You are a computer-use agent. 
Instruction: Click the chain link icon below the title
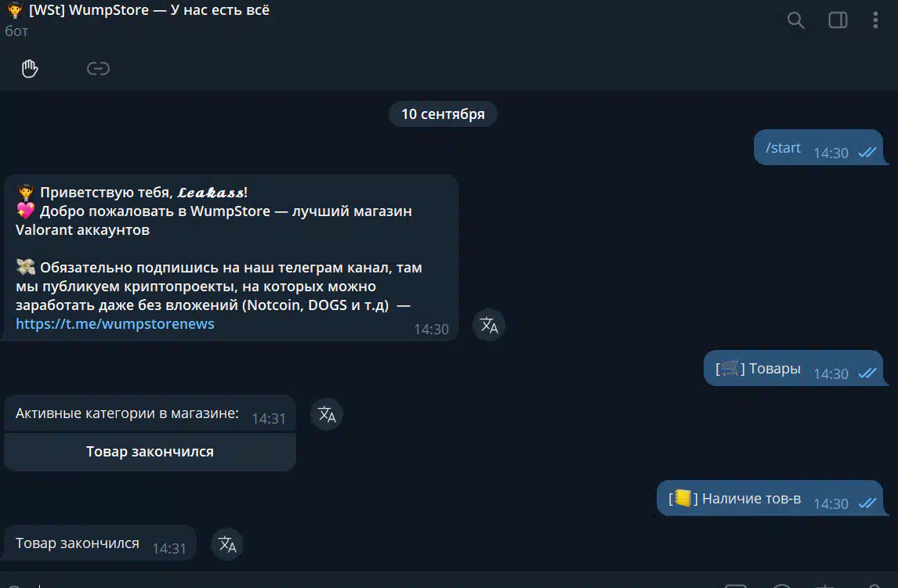pyautogui.click(x=98, y=69)
